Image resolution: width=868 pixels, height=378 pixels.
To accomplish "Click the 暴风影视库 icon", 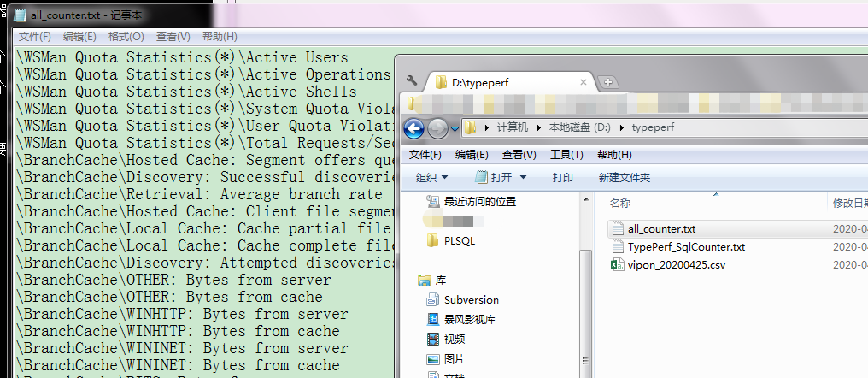I will coord(433,319).
